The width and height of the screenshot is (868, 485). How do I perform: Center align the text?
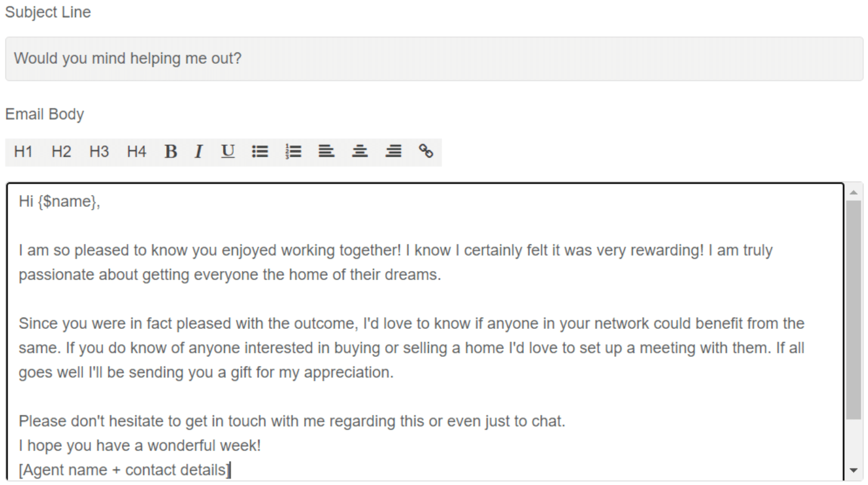[359, 152]
